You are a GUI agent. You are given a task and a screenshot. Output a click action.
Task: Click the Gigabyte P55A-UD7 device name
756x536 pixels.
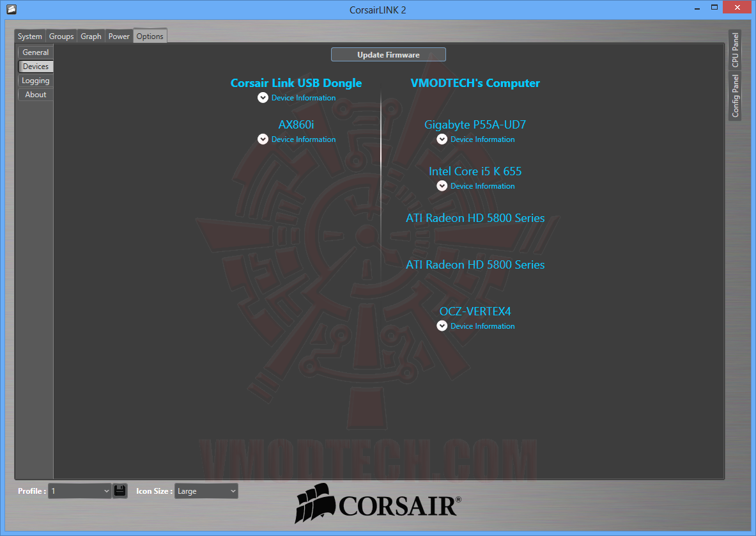pos(475,125)
